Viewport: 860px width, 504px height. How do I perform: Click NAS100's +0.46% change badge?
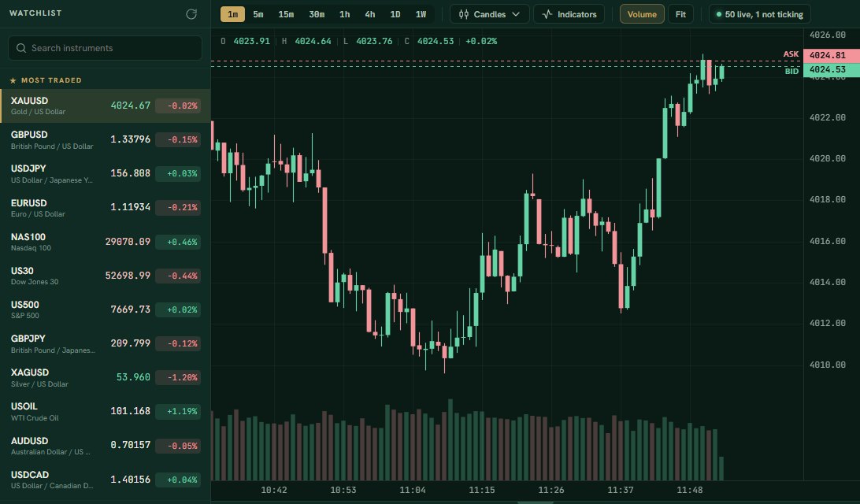tap(178, 242)
